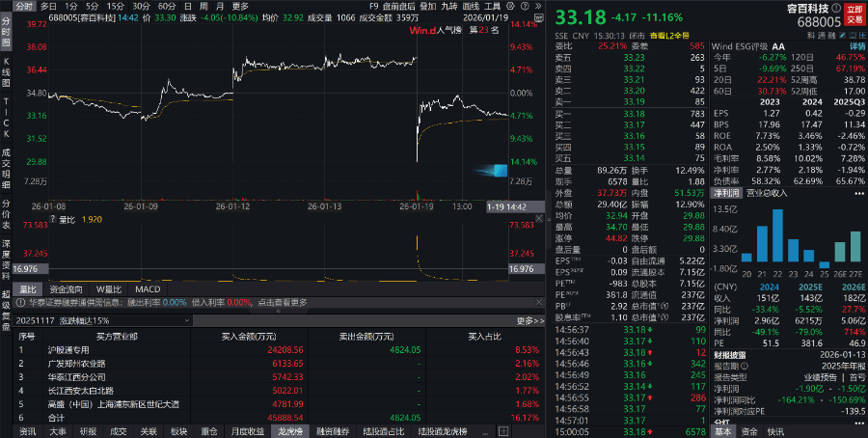Switch to the 多日 chart view
868x438 pixels.
tap(49, 6)
